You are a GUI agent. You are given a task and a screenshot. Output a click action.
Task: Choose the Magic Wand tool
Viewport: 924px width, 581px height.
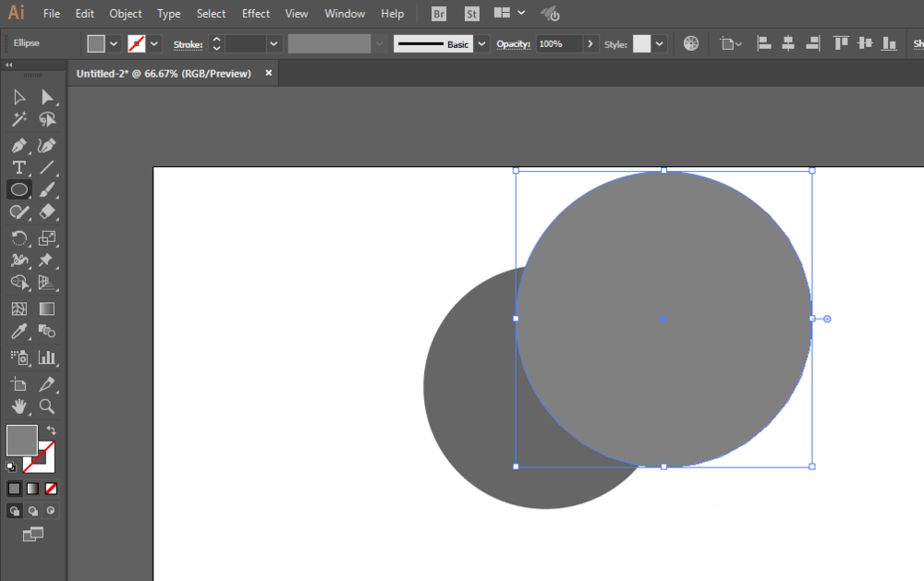[x=18, y=120]
